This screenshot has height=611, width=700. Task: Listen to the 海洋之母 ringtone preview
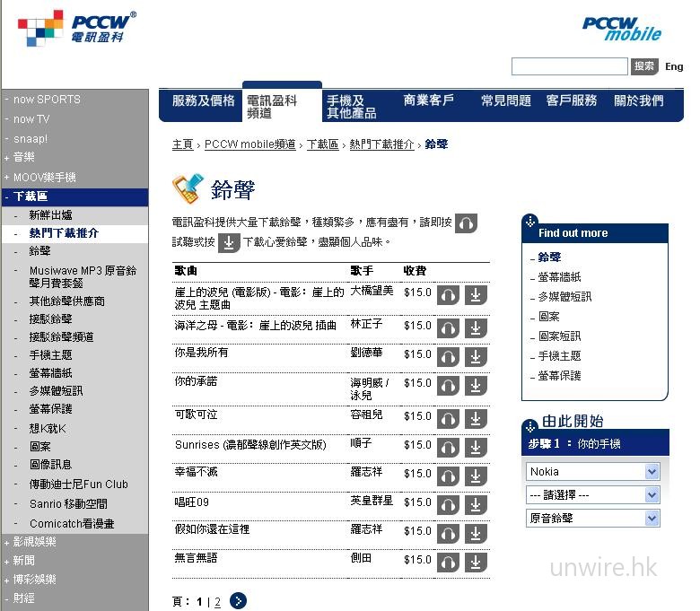(448, 328)
